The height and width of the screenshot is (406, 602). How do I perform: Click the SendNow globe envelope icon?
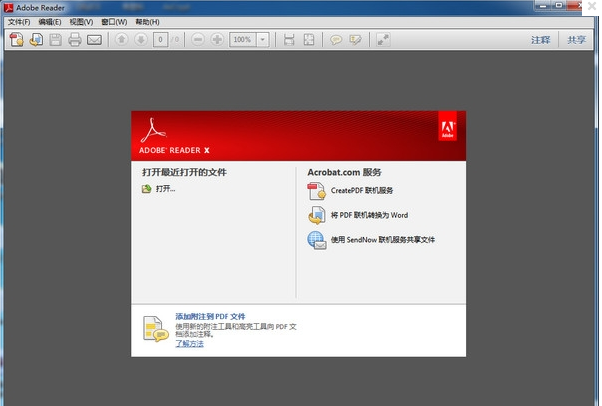(x=317, y=240)
